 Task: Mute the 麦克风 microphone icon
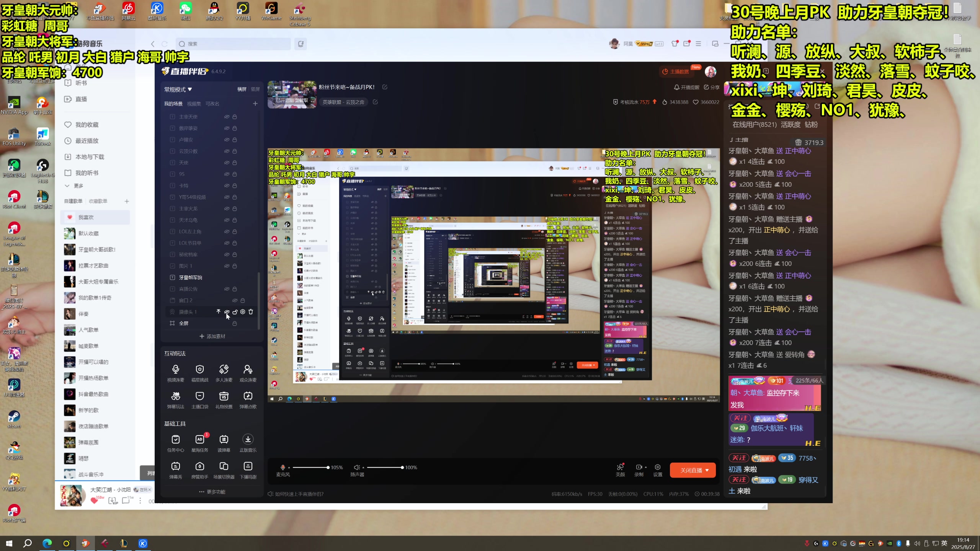[283, 467]
